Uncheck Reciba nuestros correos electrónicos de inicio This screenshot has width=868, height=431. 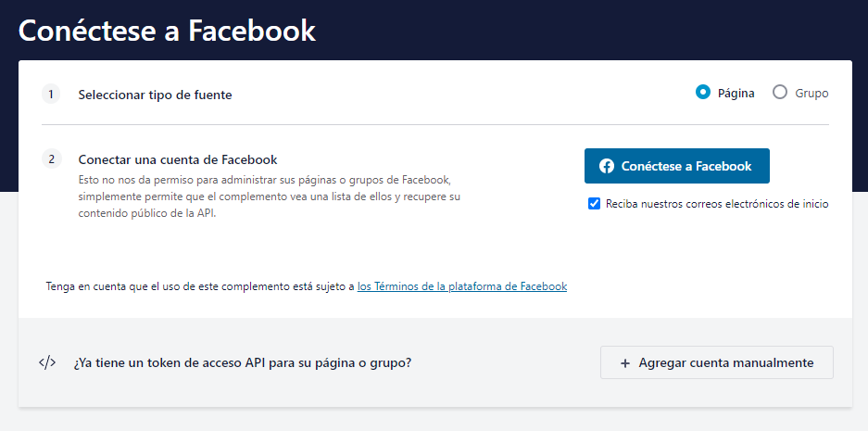tap(594, 204)
